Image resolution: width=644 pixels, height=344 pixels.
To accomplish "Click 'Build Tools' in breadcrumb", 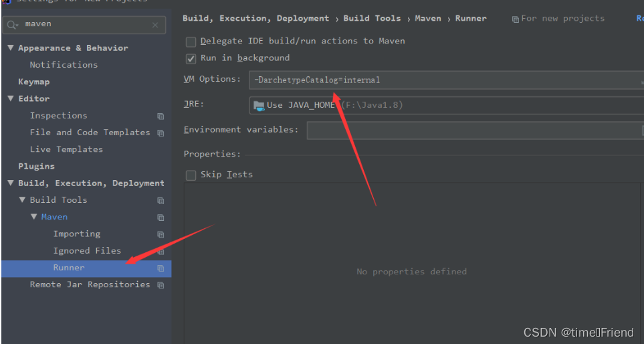I will point(372,19).
